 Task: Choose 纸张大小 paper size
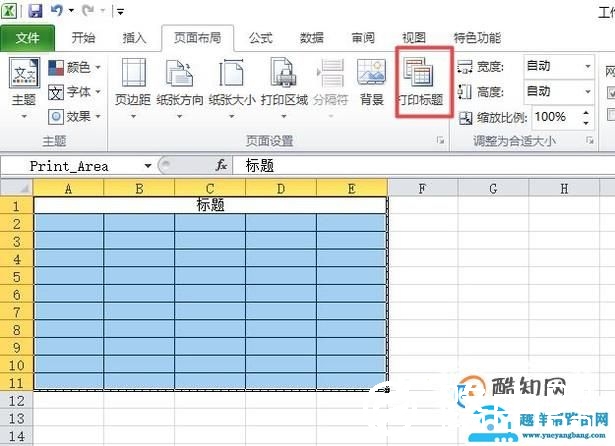coord(232,88)
